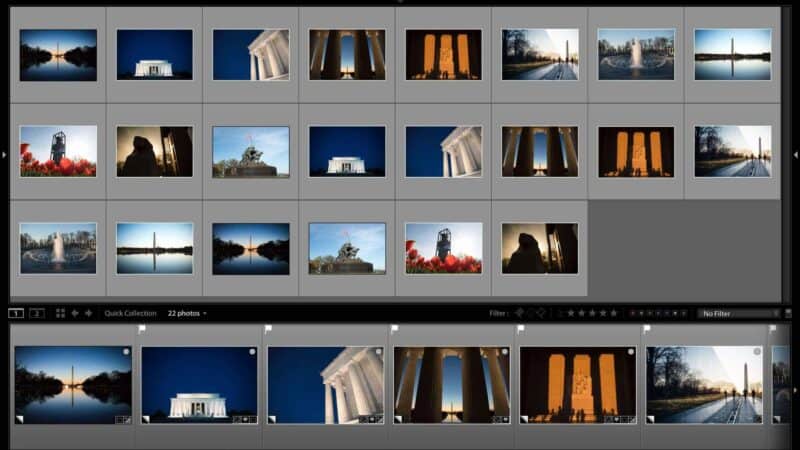
Task: Filter by the first red color label
Action: click(633, 313)
